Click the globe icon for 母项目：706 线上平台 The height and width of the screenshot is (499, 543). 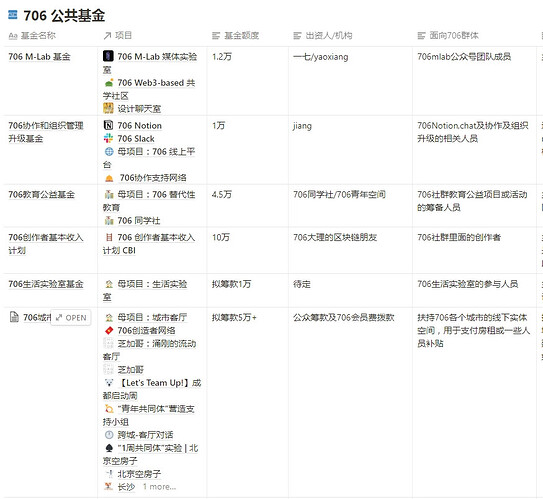(109, 151)
